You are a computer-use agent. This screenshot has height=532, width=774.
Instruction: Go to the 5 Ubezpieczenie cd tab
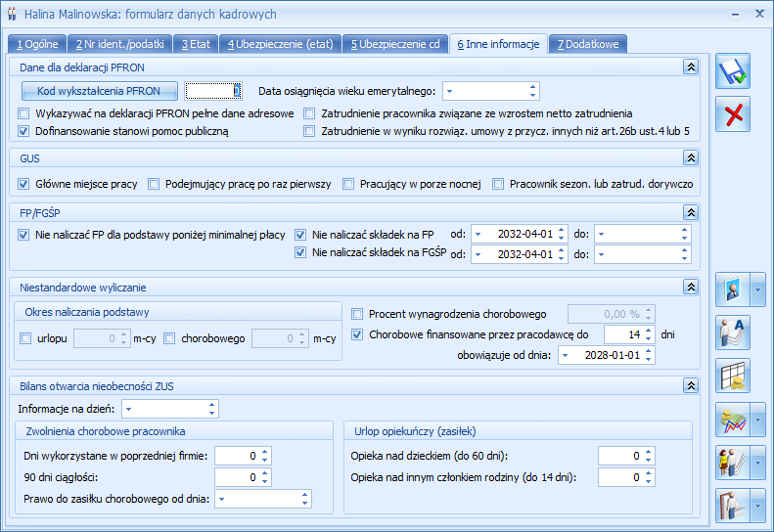click(395, 44)
